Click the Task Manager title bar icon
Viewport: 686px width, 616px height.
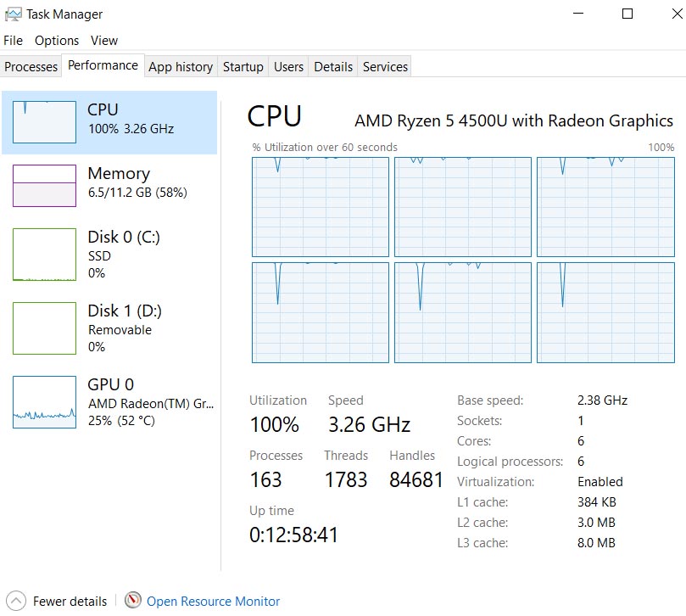coord(13,14)
